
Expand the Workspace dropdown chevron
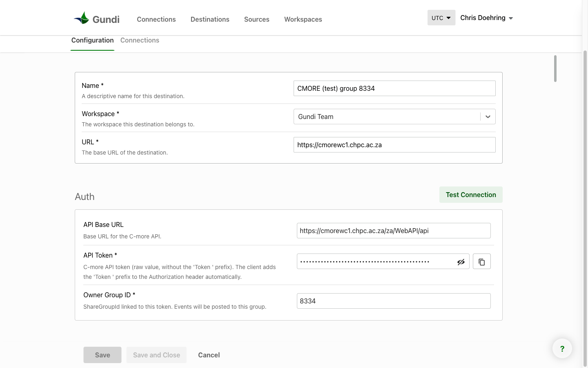point(488,117)
